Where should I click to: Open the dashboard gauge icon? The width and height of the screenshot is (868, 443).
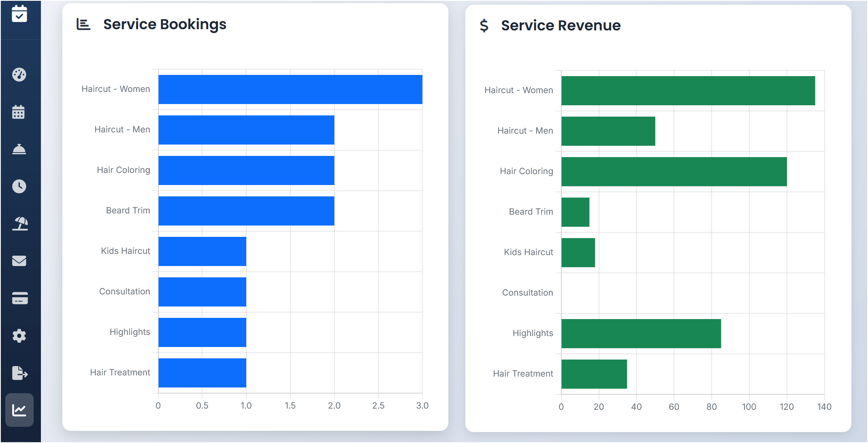19,75
